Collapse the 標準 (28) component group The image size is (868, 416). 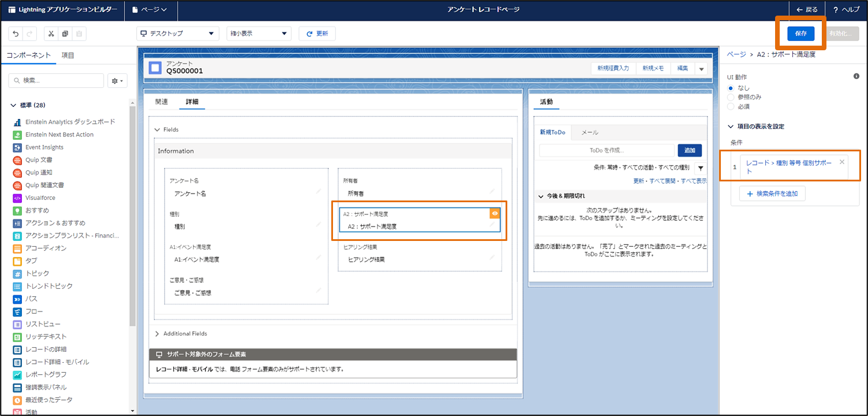point(14,105)
